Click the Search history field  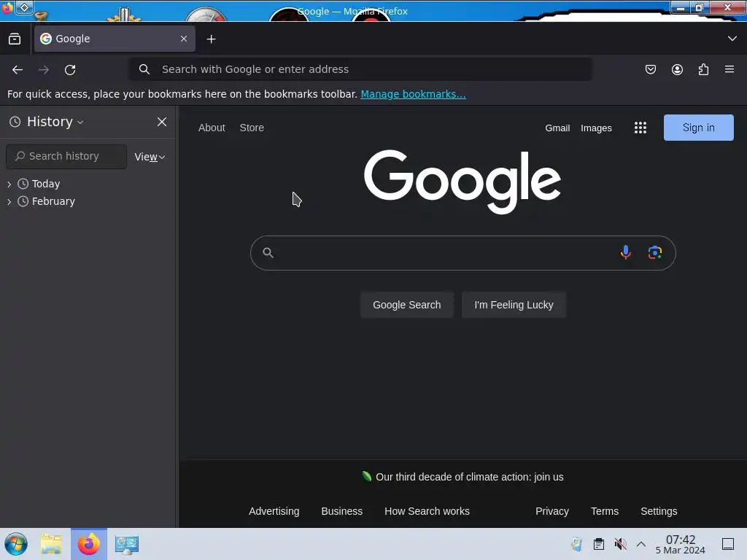(66, 157)
